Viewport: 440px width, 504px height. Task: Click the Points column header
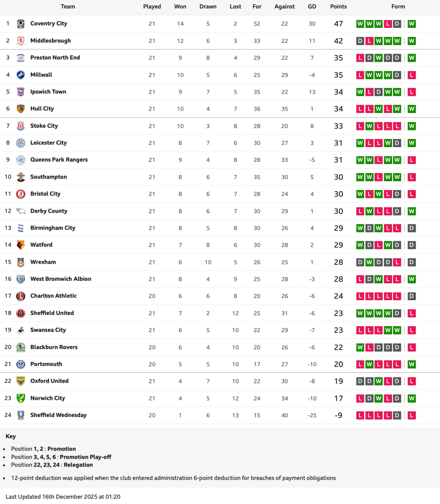pos(338,7)
